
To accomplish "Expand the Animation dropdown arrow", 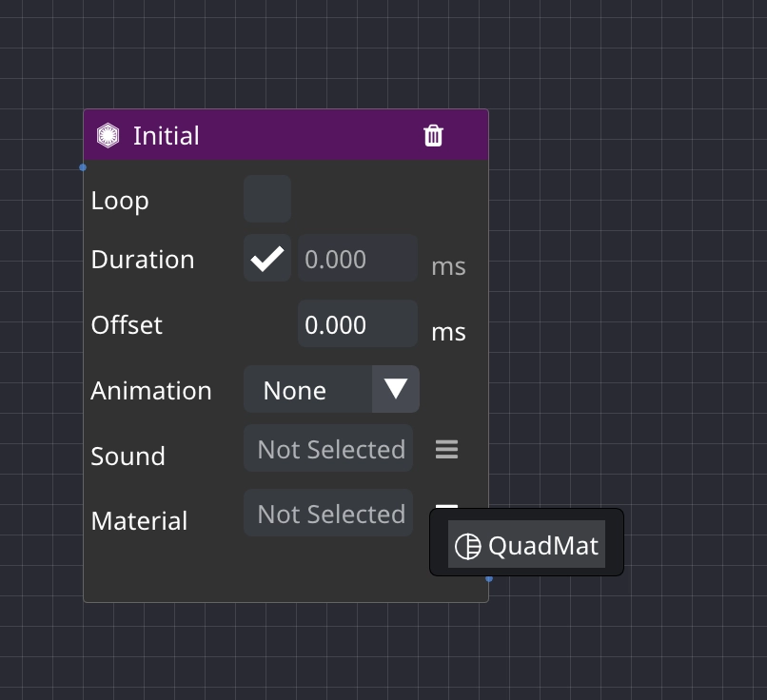I will (x=396, y=389).
